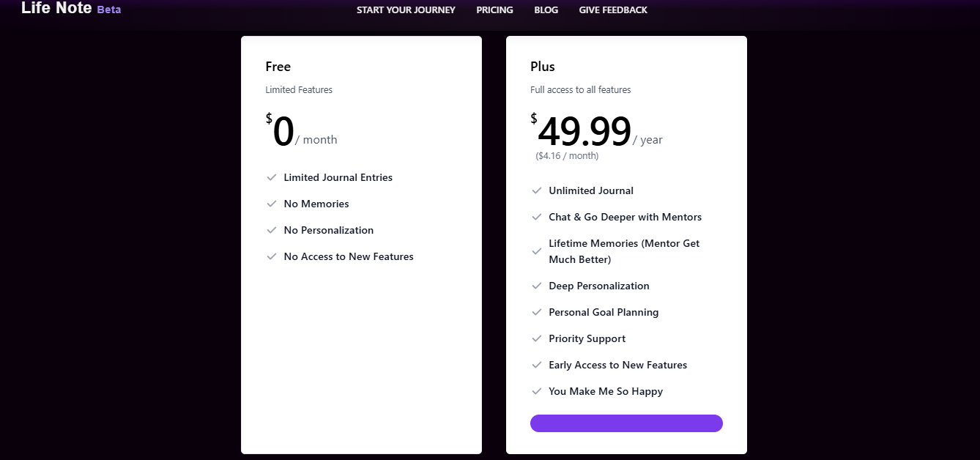Click checkmark icon next to No Memories

coord(272,204)
